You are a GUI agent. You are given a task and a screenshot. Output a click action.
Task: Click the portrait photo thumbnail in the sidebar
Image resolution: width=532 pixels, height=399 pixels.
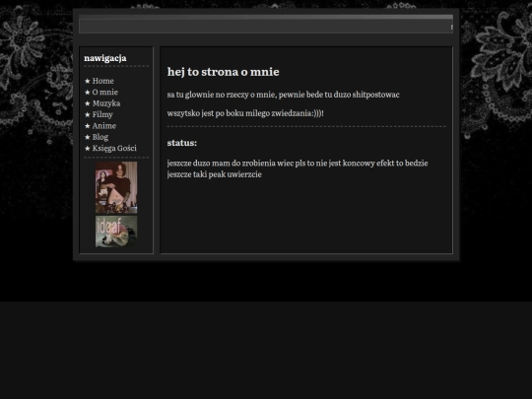116,187
